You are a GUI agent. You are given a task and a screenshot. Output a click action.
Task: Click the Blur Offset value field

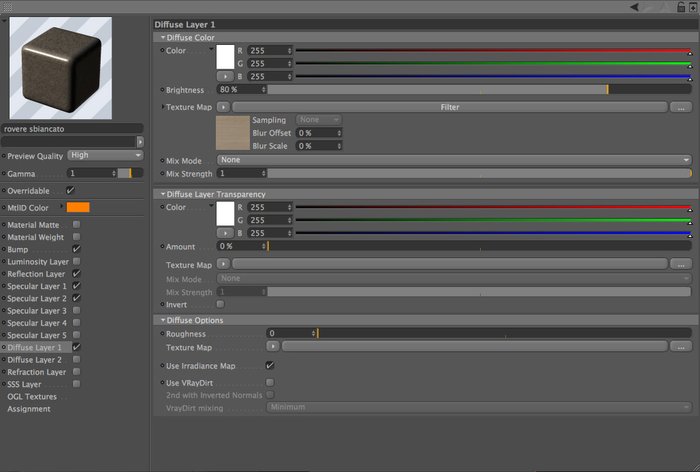point(319,133)
